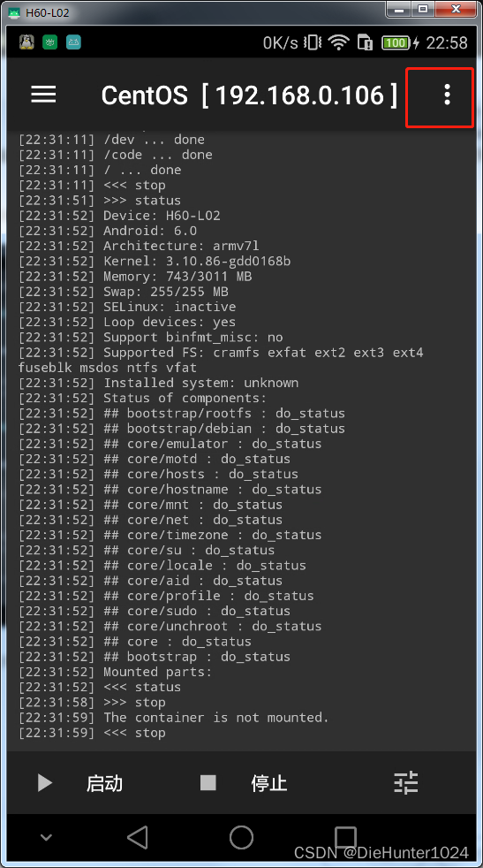The height and width of the screenshot is (868, 483).
Task: Click the teal Android notification icon
Action: pos(73,42)
